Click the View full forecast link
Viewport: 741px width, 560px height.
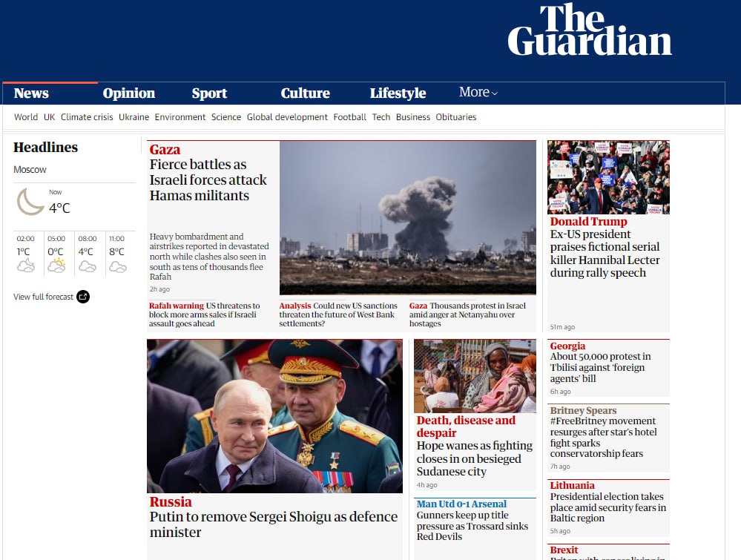click(x=44, y=297)
